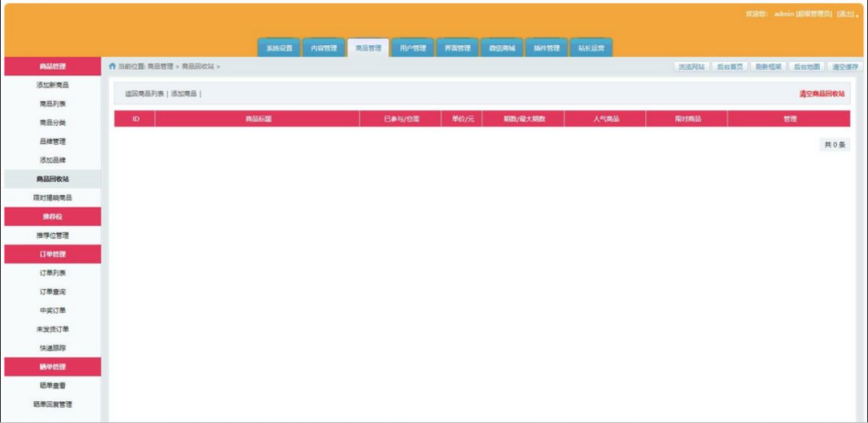Click the 管理 column header
868x423 pixels.
pyautogui.click(x=790, y=119)
